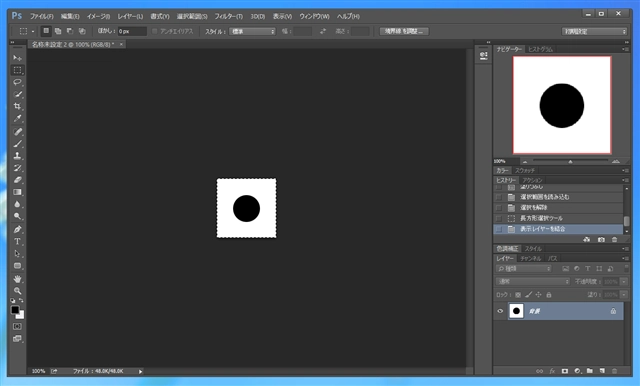
Task: Open the 初期設定 workspace dropdown
Action: (594, 31)
